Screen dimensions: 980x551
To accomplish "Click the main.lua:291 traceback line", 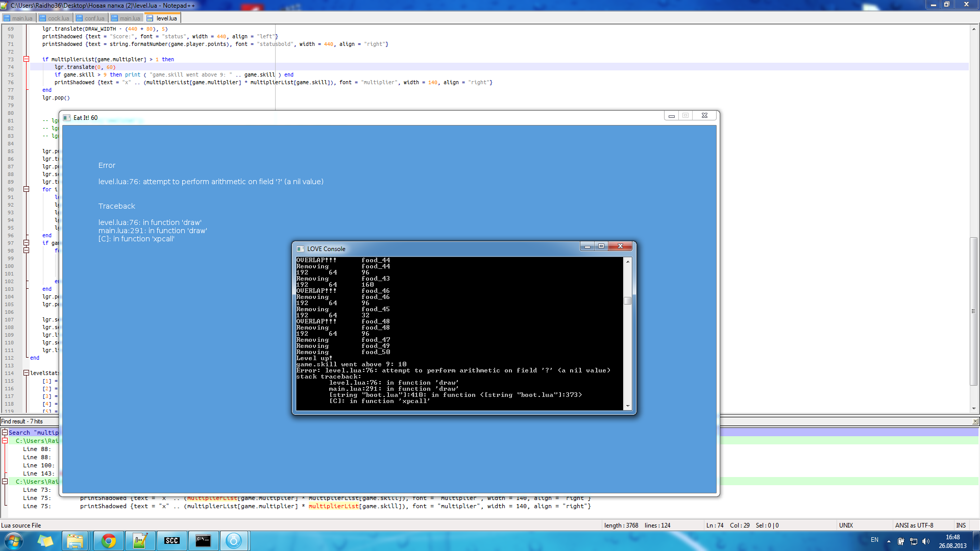I will click(153, 231).
